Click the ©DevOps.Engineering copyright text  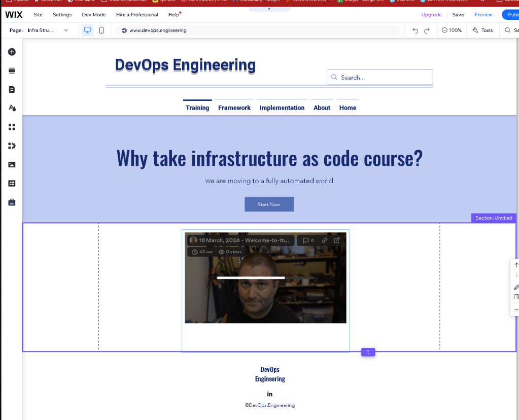[270, 405]
